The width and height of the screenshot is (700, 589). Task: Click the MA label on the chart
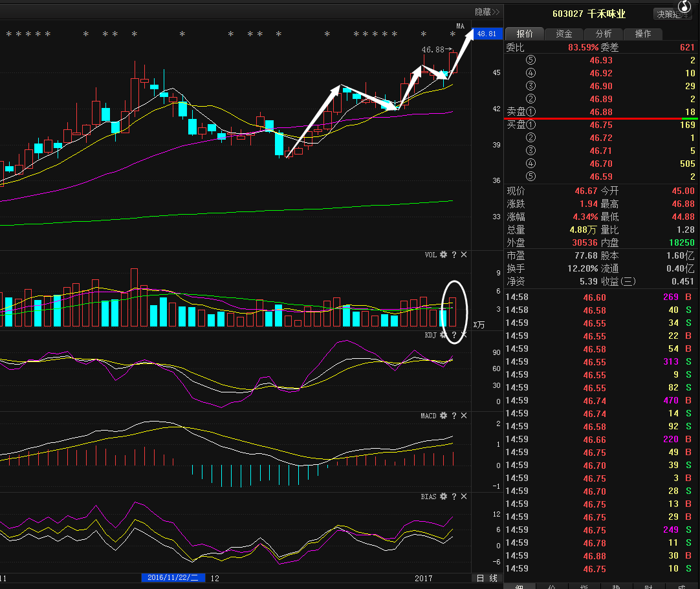click(460, 26)
